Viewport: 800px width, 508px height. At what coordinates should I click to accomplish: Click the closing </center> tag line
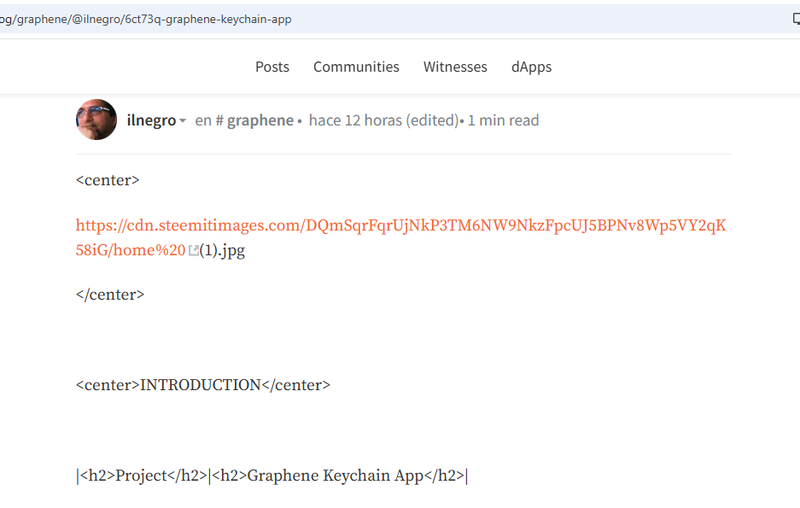(110, 295)
